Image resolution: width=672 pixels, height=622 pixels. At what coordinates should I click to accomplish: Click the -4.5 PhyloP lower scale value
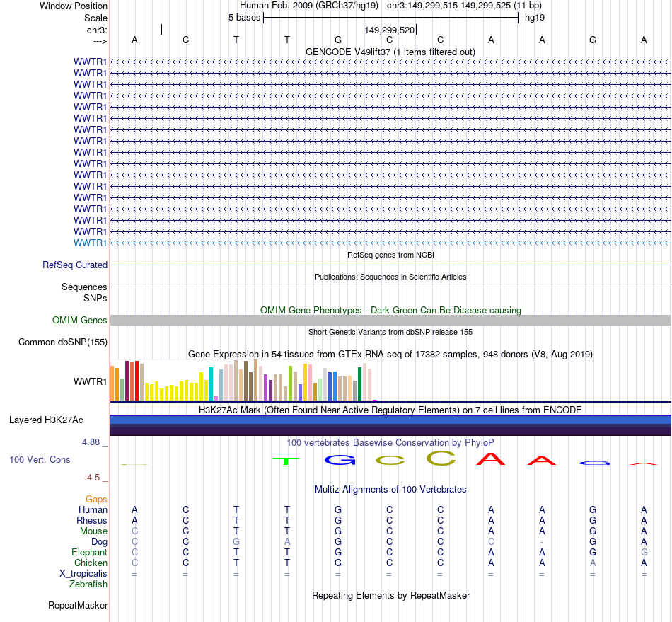click(x=92, y=477)
